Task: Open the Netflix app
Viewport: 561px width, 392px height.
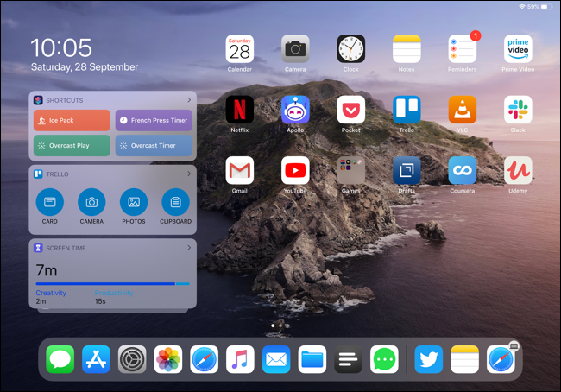Action: (x=239, y=110)
